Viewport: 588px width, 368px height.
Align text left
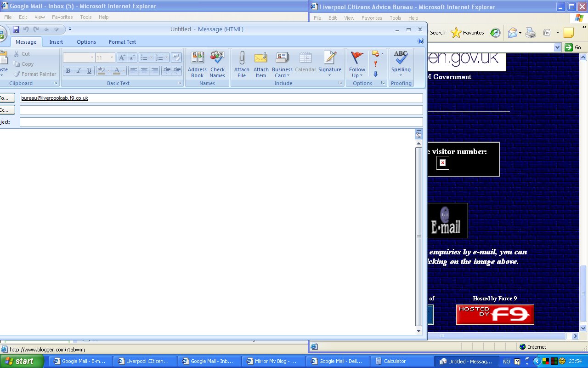[x=133, y=71]
